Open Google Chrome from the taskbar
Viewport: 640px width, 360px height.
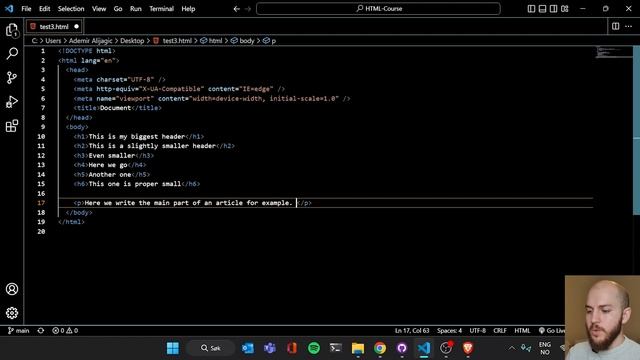pos(380,348)
